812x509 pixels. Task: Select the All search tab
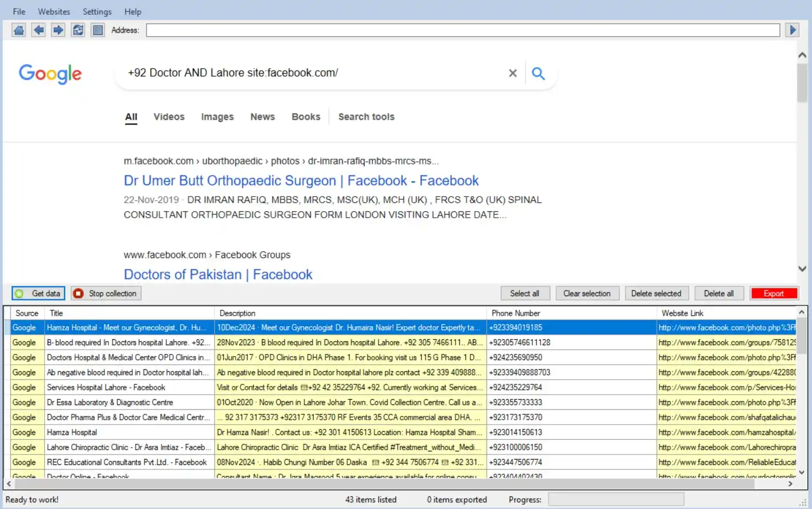coord(131,116)
